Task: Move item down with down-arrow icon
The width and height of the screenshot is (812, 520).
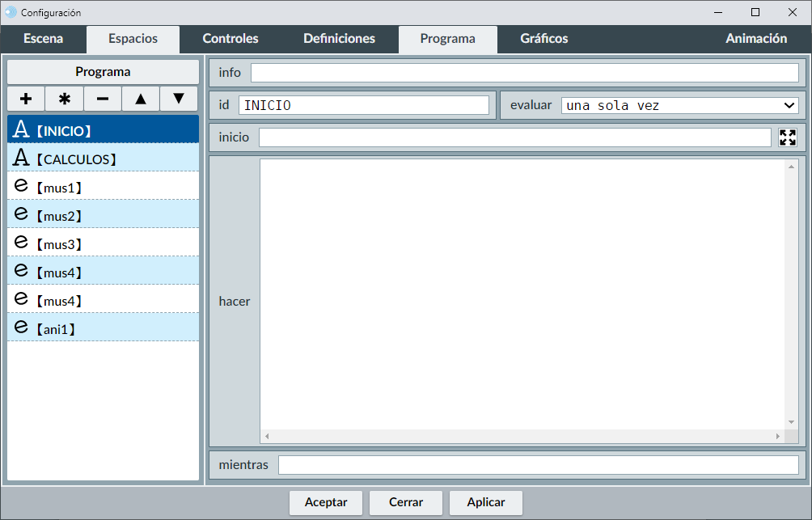Action: 179,99
